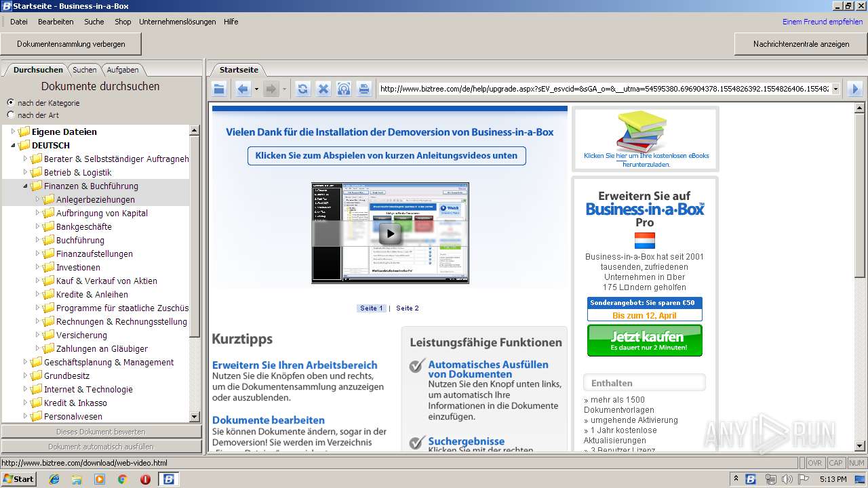Play the tutorial video
Screen dimensions: 868x488
point(390,234)
